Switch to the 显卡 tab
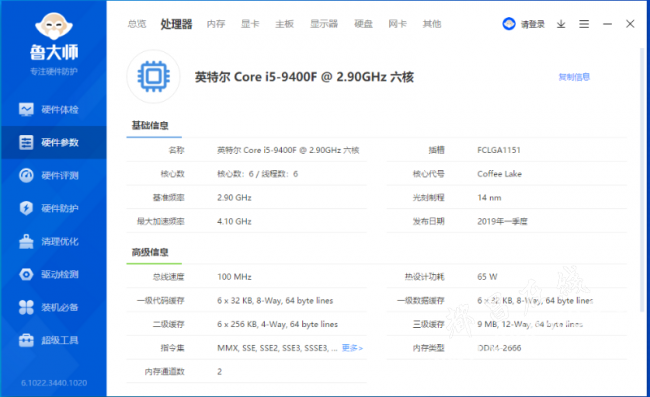 [250, 24]
